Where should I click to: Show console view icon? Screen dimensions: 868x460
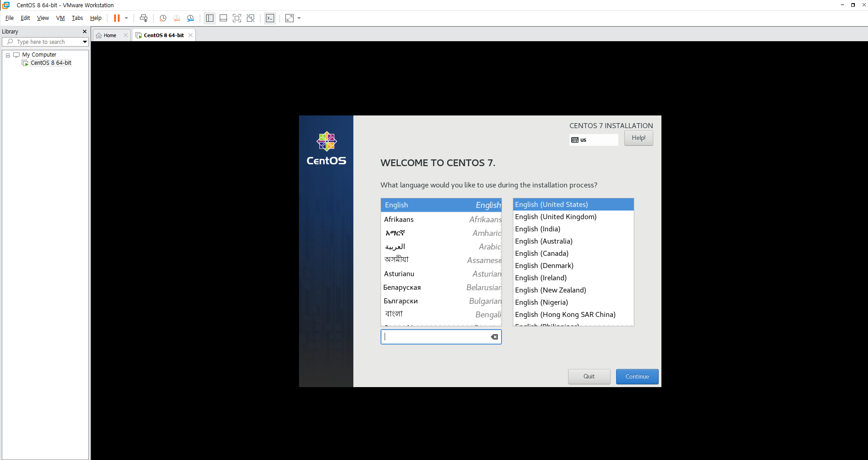270,18
